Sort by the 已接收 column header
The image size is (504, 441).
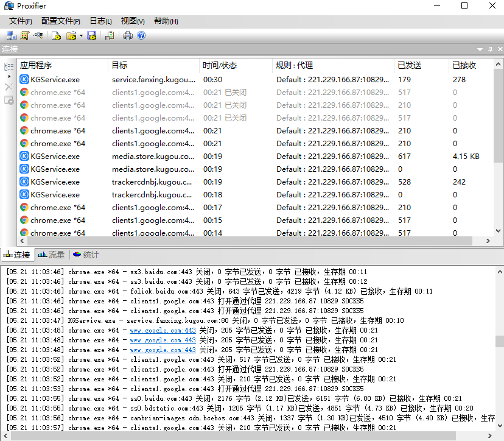point(471,65)
